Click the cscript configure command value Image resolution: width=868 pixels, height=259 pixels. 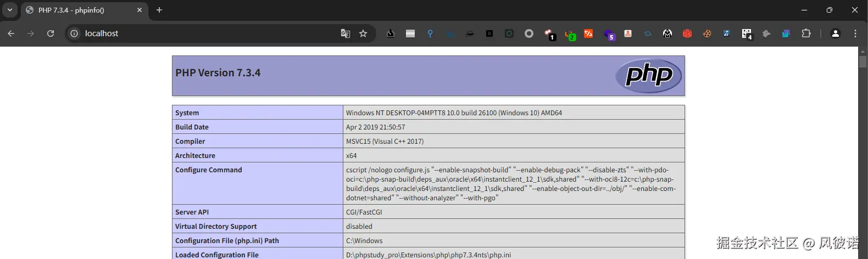[x=511, y=183]
